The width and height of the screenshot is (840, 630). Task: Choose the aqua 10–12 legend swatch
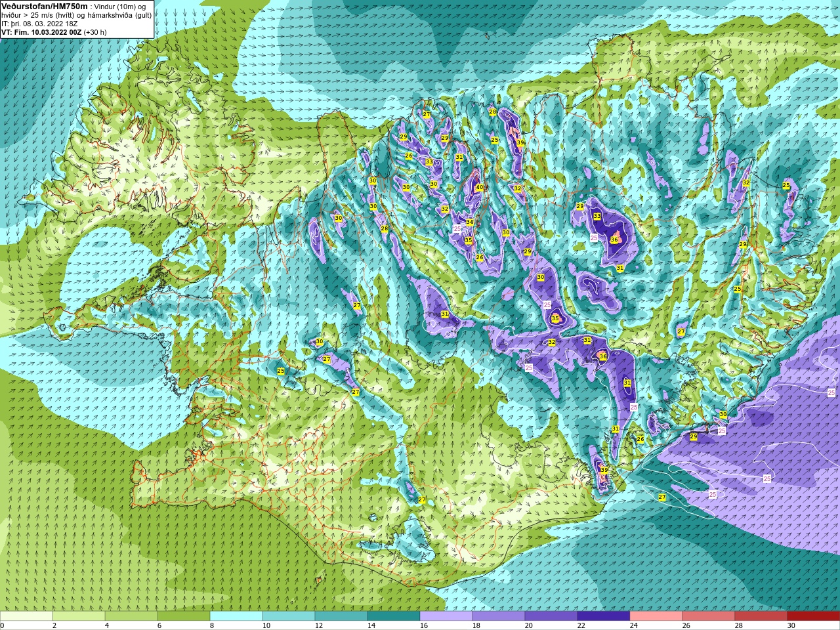[x=289, y=616]
